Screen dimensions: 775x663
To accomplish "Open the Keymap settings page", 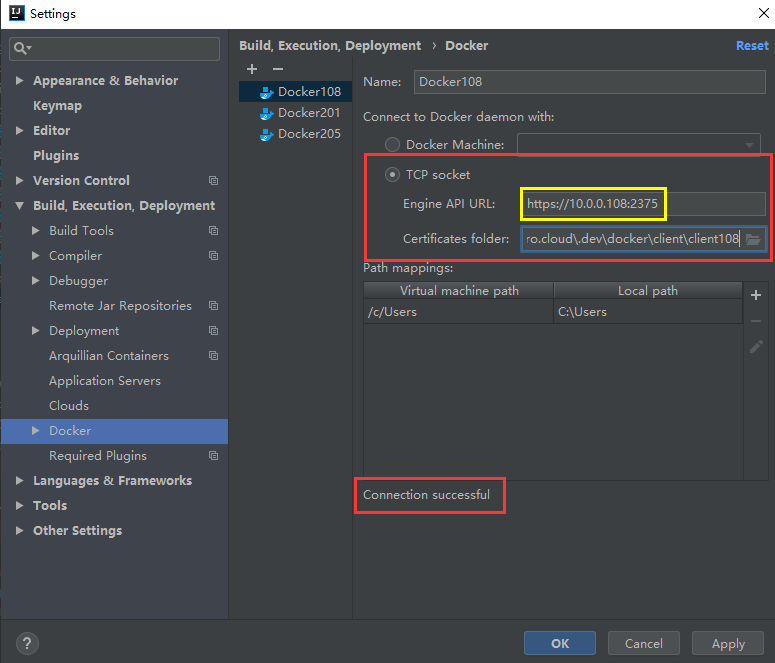I will click(57, 106).
